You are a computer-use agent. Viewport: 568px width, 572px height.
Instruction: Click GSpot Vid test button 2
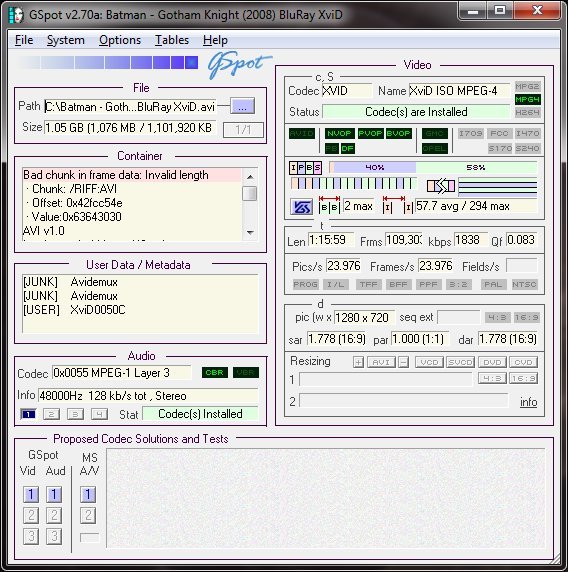pyautogui.click(x=31, y=515)
